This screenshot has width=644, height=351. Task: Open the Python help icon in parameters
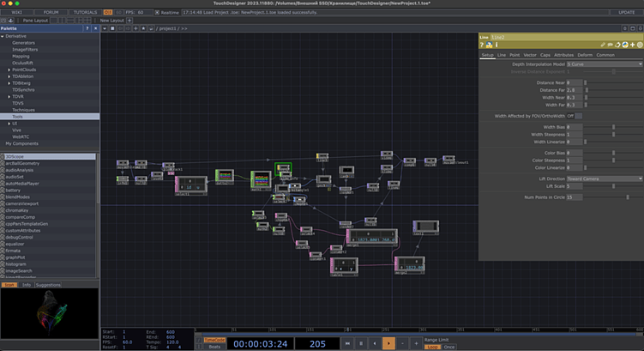tap(490, 45)
